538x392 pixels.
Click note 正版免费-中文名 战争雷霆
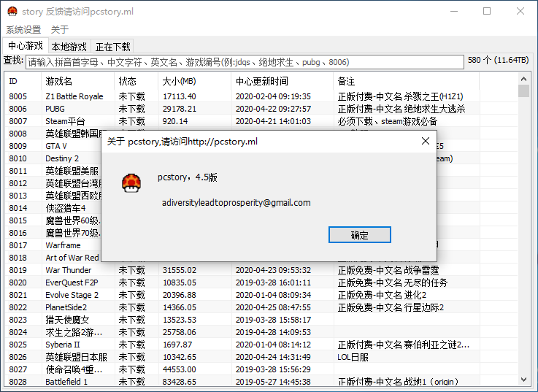(x=388, y=270)
